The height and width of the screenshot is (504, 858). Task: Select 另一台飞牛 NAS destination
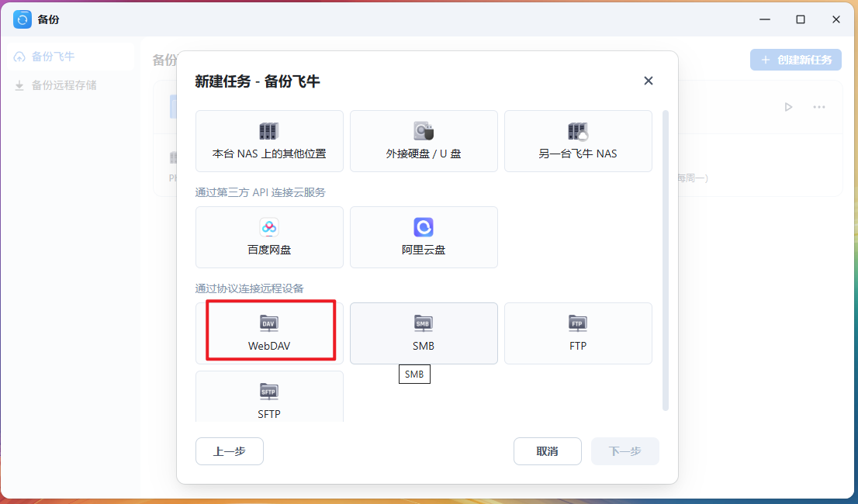click(x=578, y=141)
